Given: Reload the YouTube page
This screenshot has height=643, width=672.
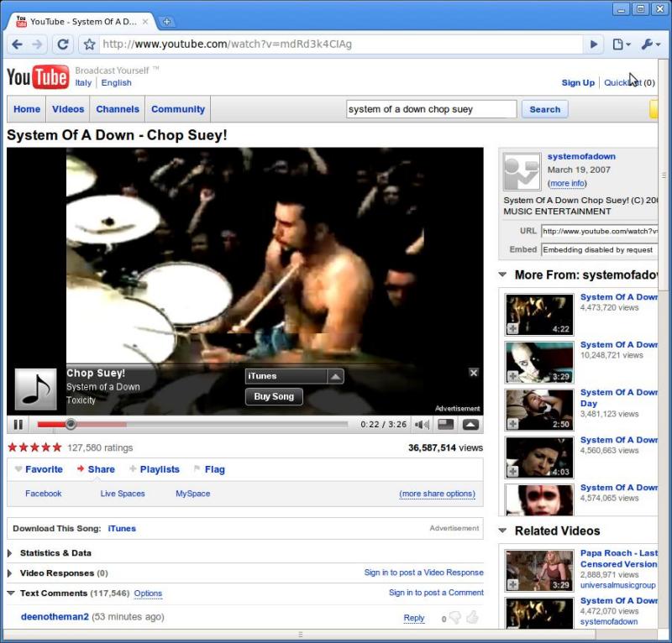Looking at the screenshot, I should (62, 44).
